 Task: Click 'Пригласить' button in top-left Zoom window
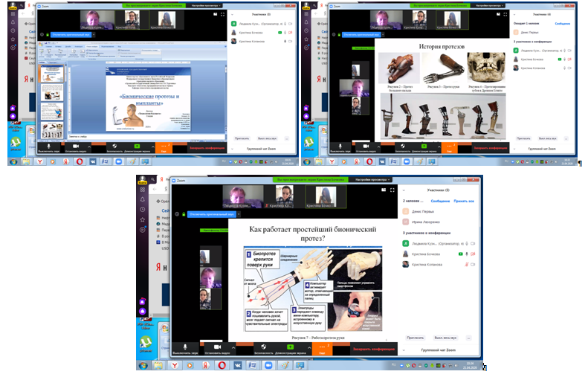point(242,138)
